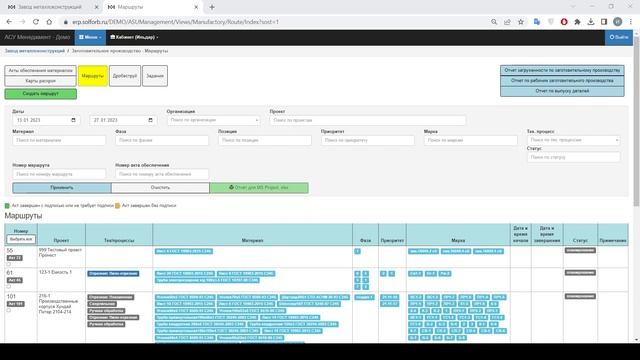Open calendar picker of start date
Viewport: 640px width, 360px height.
pyautogui.click(x=73, y=120)
